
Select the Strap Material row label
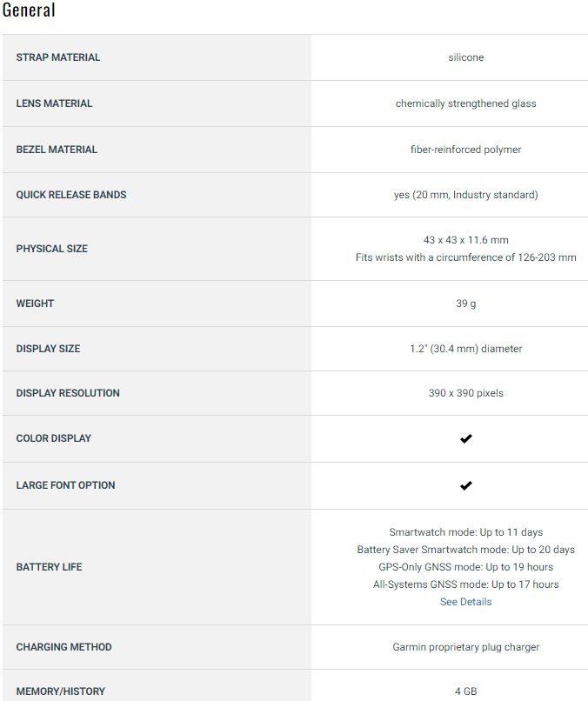[x=58, y=57]
